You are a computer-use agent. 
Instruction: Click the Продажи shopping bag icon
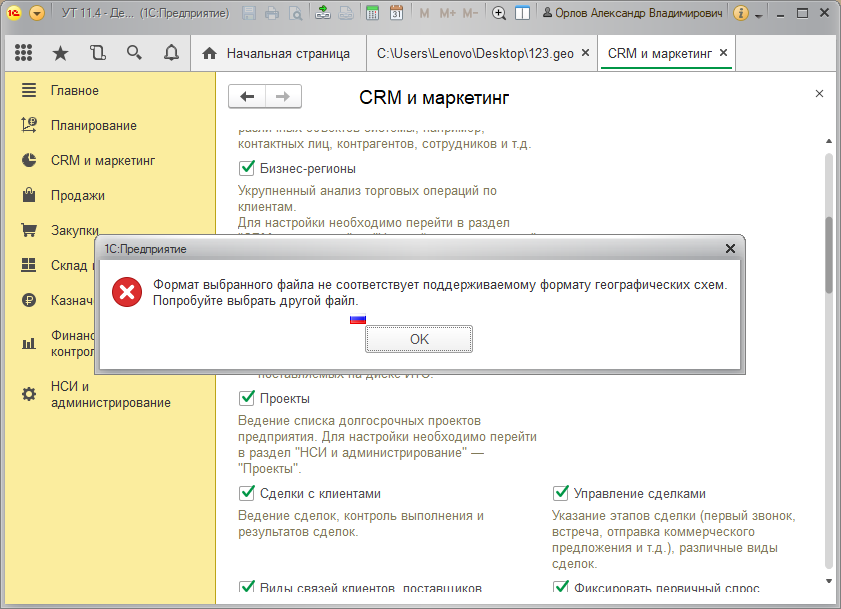pyautogui.click(x=29, y=195)
